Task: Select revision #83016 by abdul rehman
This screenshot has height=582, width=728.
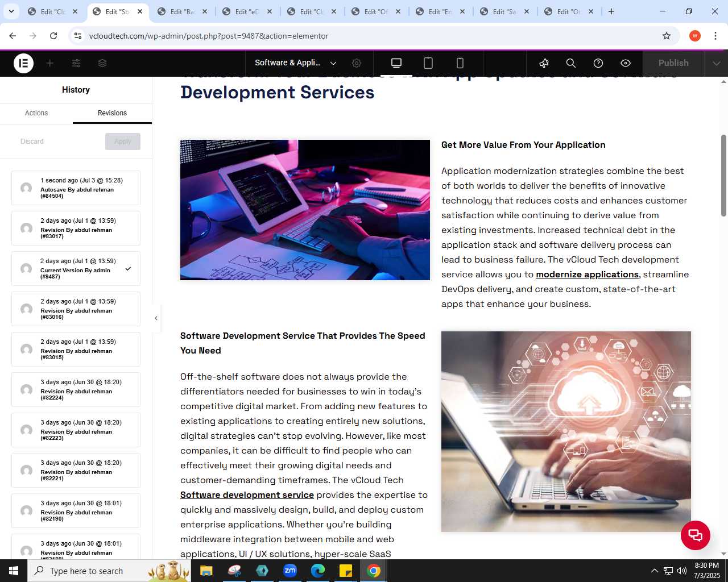Action: click(76, 309)
